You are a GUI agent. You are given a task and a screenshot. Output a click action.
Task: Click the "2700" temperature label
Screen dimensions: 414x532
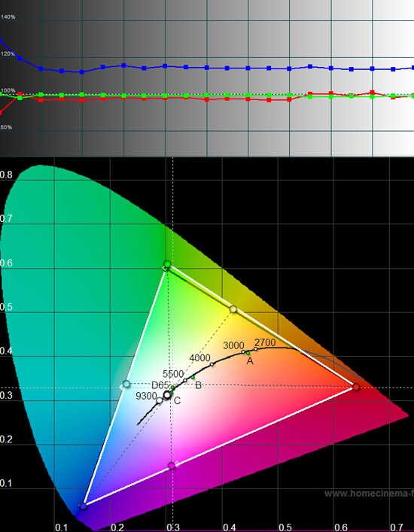[x=265, y=342]
